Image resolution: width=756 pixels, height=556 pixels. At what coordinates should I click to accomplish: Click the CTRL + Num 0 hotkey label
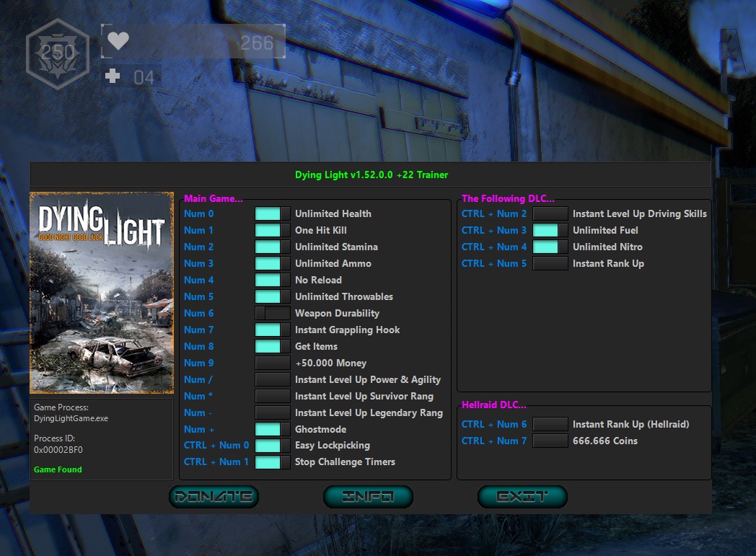click(216, 446)
